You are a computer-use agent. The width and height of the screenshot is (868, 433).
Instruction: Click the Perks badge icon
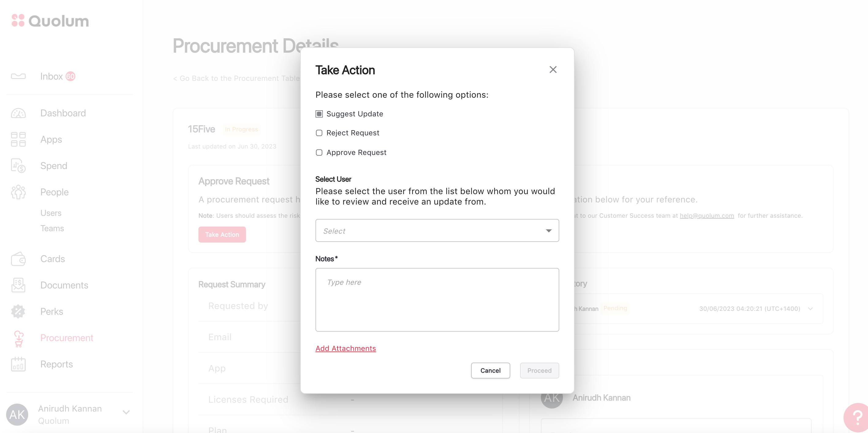pos(18,311)
